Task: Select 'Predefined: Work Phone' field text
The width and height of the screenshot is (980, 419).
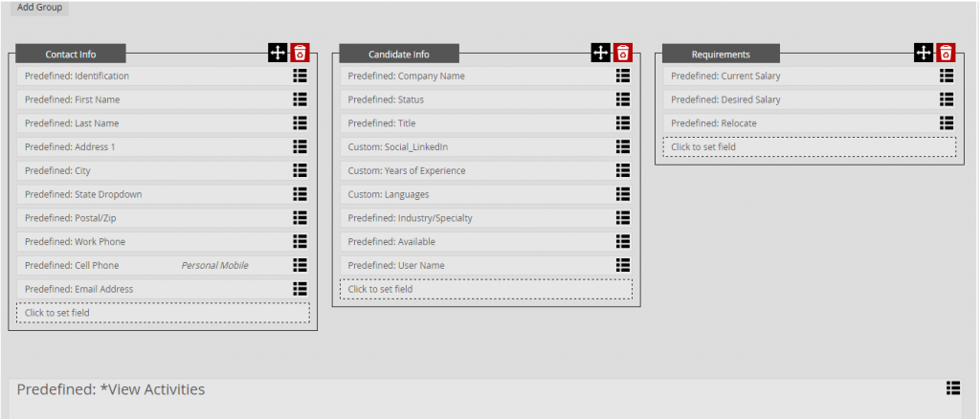Action: point(75,242)
